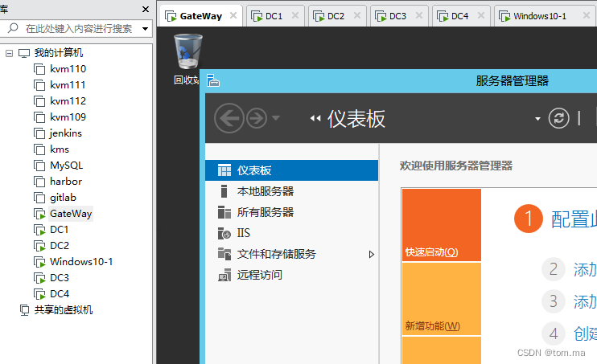The height and width of the screenshot is (364, 597).
Task: Select the 快速启动(Q) orange tile
Action: pyautogui.click(x=442, y=225)
